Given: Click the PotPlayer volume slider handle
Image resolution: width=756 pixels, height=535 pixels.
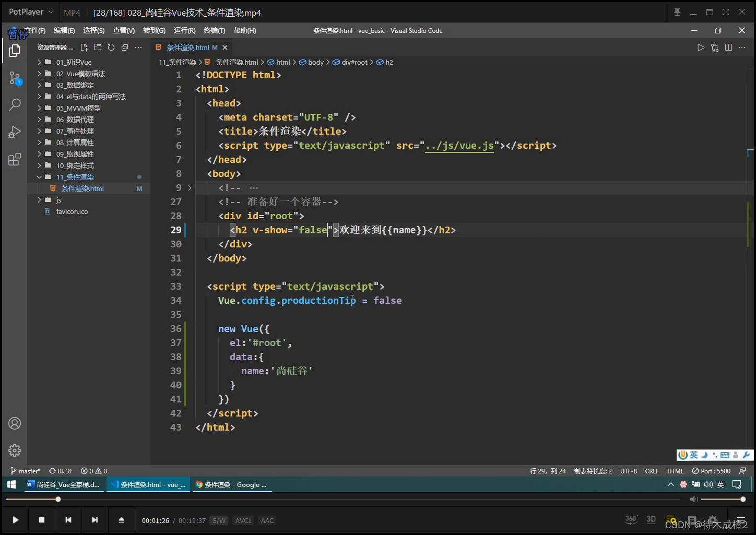Looking at the screenshot, I should 743,500.
